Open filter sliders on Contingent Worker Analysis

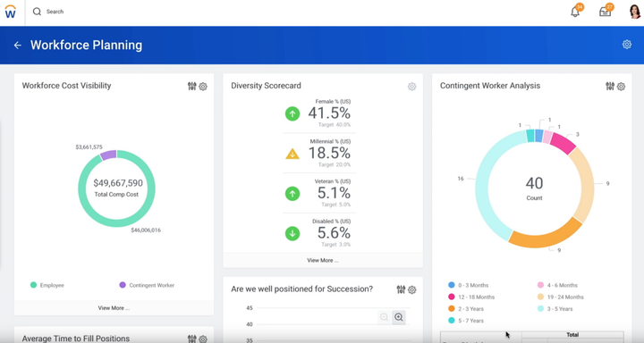click(610, 86)
